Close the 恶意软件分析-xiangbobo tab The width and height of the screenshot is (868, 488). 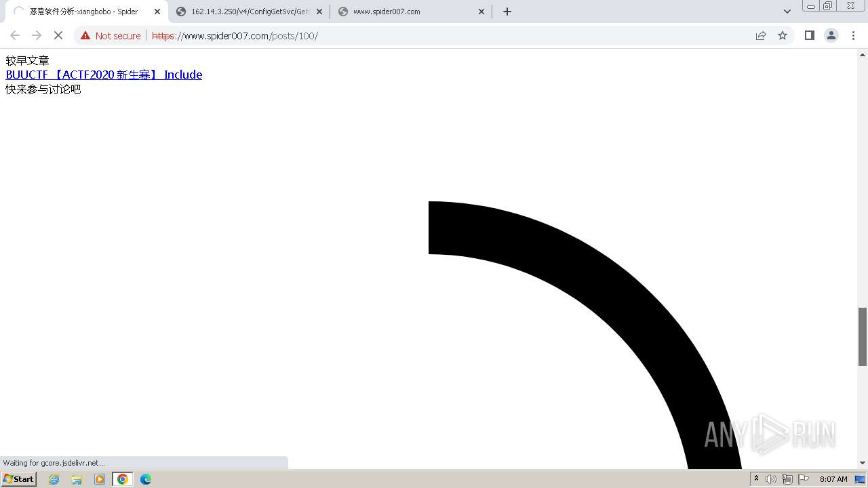tap(157, 12)
